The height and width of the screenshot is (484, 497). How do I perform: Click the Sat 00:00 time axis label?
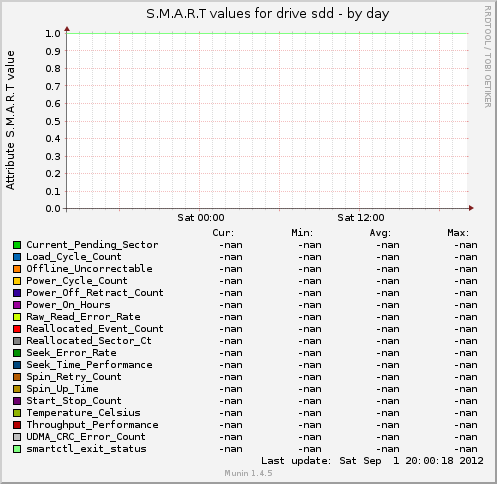(x=201, y=218)
